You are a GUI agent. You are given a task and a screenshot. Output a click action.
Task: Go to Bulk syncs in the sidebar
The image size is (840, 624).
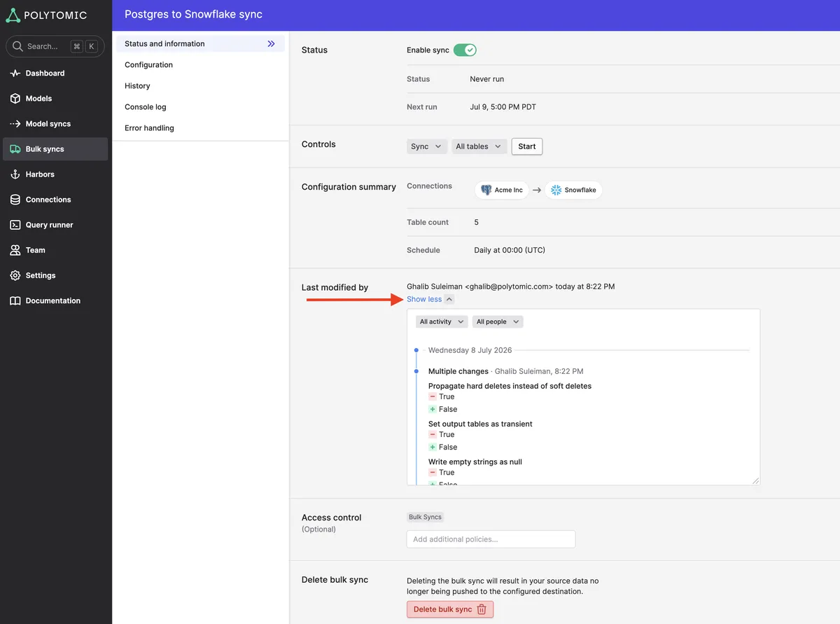[55, 149]
